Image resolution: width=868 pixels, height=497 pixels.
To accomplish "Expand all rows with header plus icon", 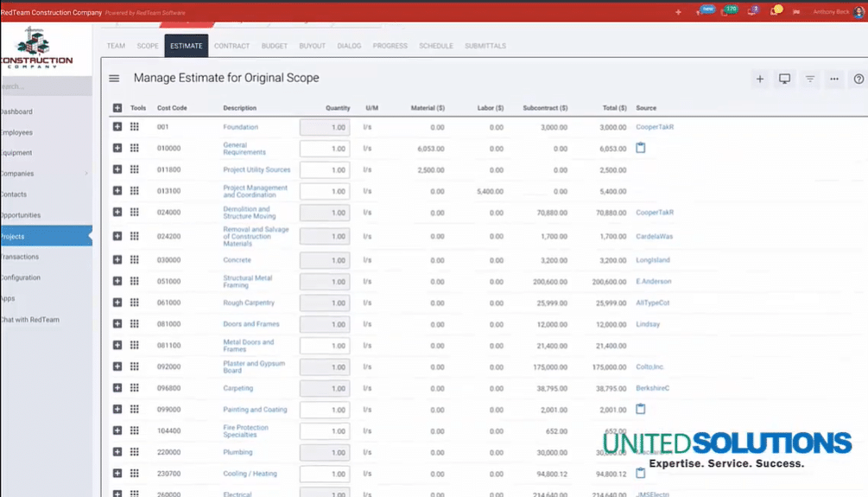I will [x=117, y=108].
